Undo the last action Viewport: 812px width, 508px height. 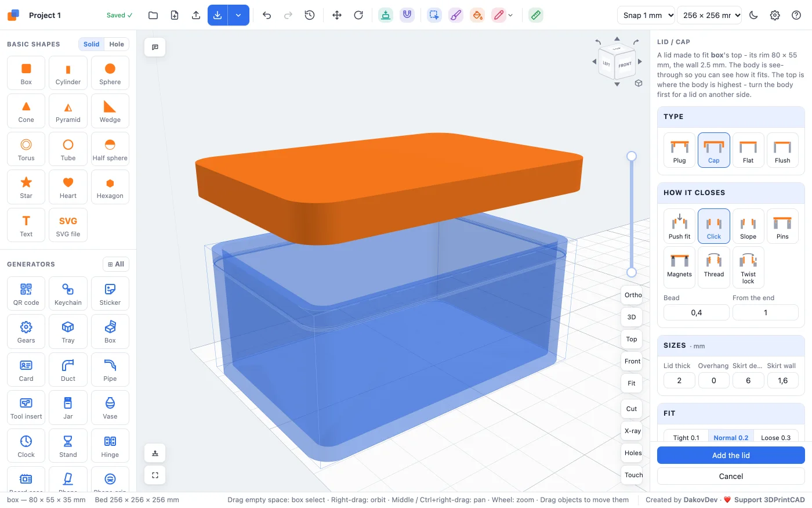pos(267,15)
